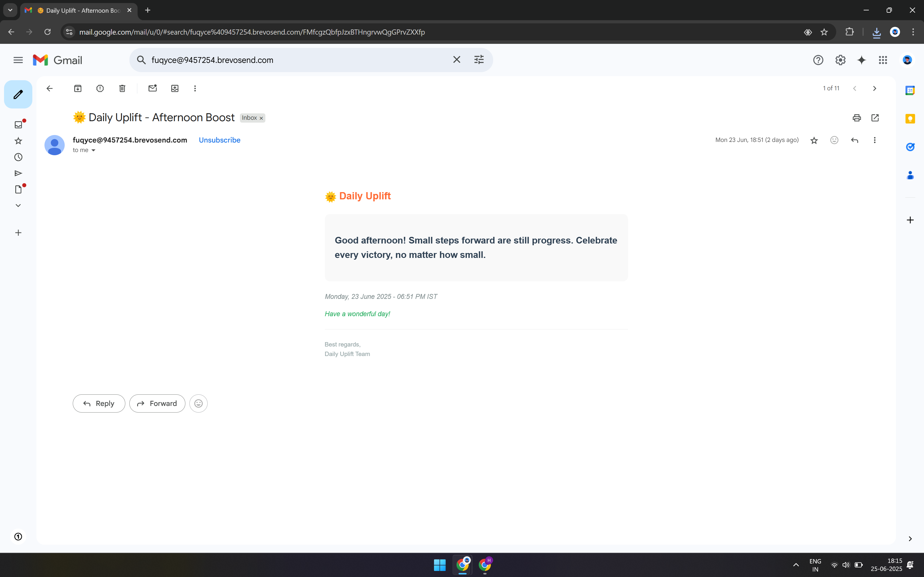The image size is (924, 577).
Task: Open the Google Keep side panel icon
Action: [910, 119]
